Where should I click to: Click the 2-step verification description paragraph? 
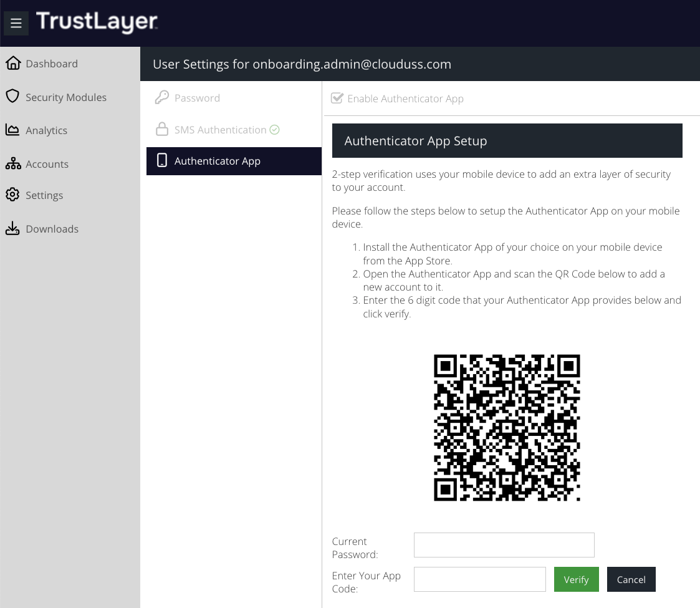tap(501, 180)
